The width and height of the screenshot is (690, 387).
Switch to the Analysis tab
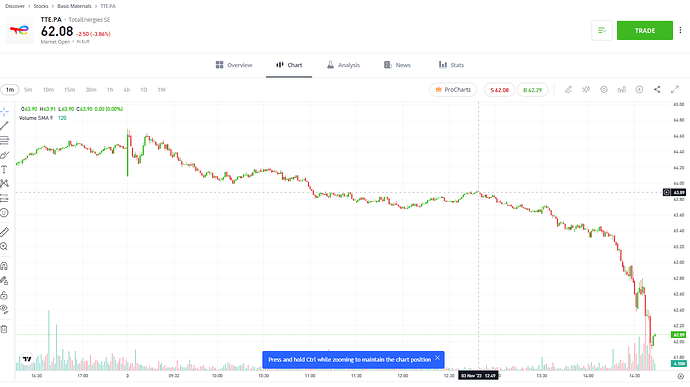(x=343, y=65)
